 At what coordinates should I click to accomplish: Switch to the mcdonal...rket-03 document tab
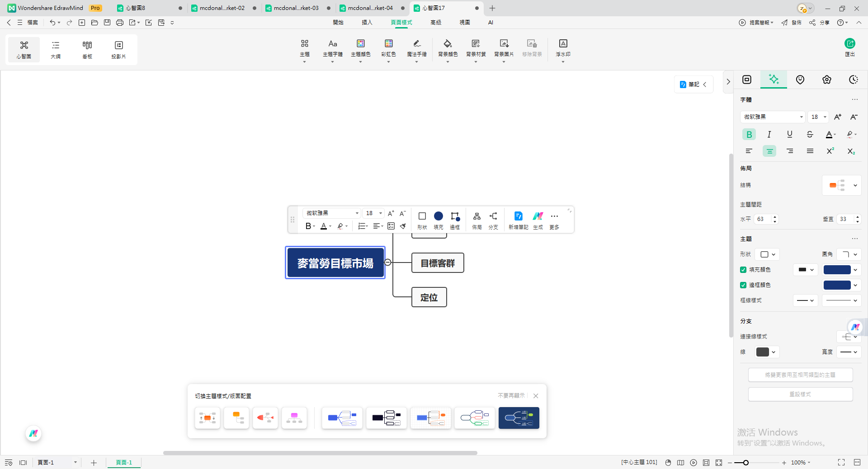(296, 8)
